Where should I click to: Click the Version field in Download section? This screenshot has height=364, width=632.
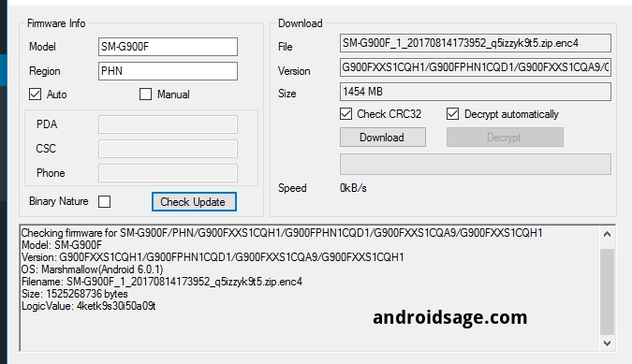476,67
